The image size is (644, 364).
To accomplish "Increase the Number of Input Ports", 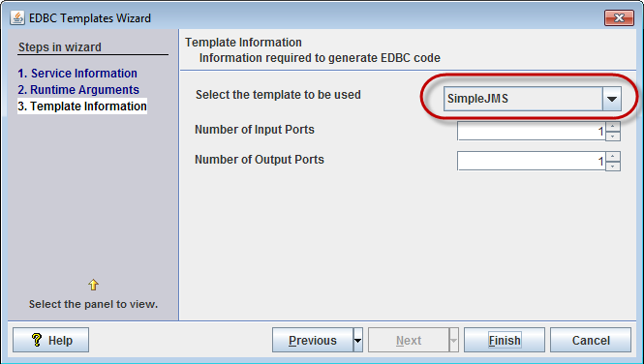I will (613, 127).
